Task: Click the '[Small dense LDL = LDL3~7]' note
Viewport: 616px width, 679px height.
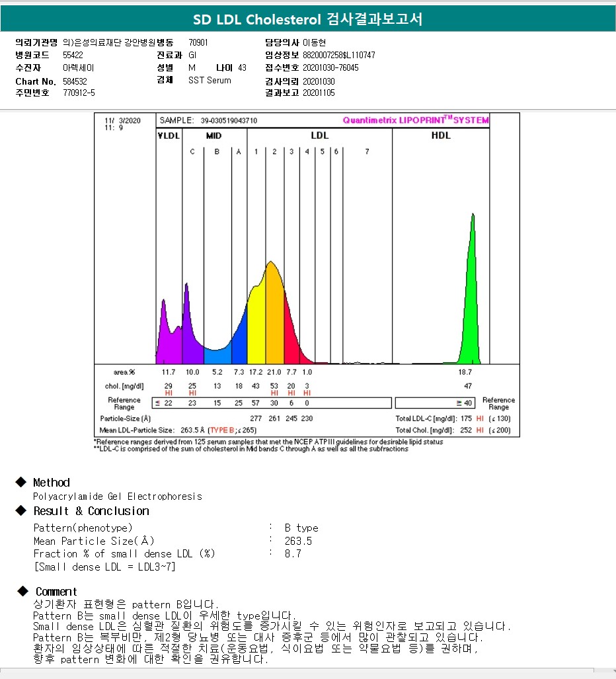Action: [104, 567]
